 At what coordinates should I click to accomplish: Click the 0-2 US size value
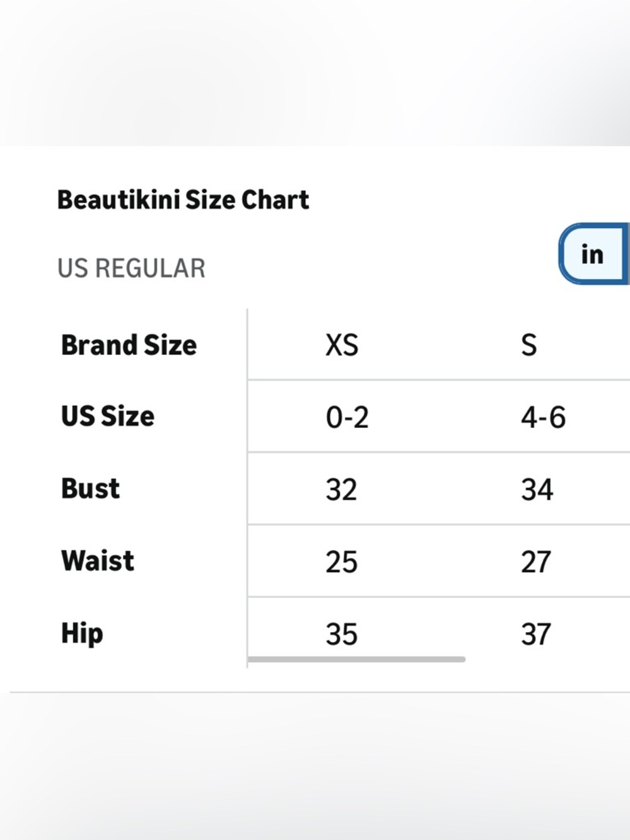coord(347,417)
